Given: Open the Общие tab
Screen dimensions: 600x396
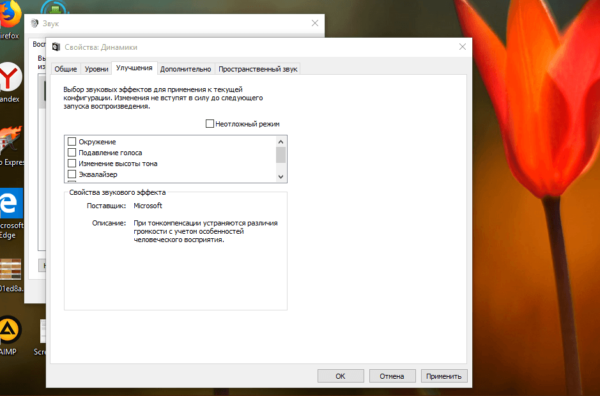Looking at the screenshot, I should coord(65,69).
